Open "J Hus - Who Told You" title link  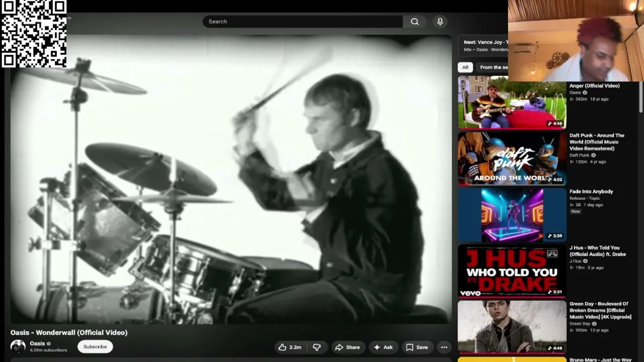coord(598,251)
